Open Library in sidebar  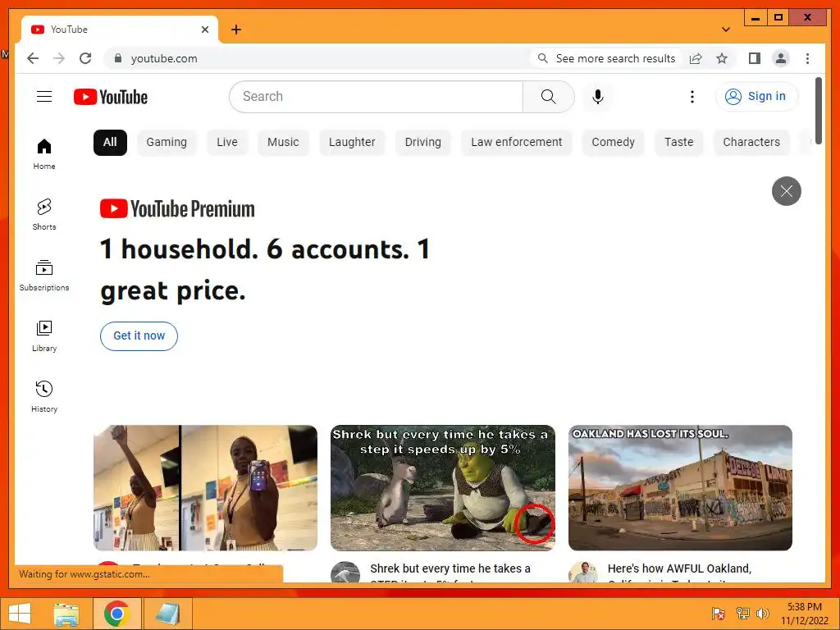tap(44, 336)
